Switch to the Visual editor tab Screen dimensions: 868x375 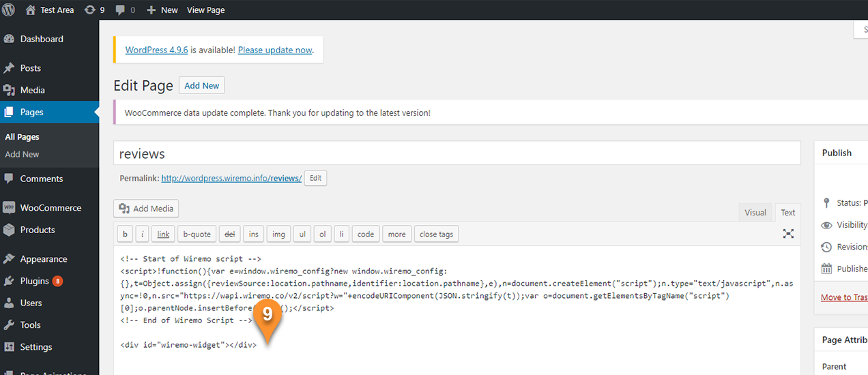pos(755,212)
